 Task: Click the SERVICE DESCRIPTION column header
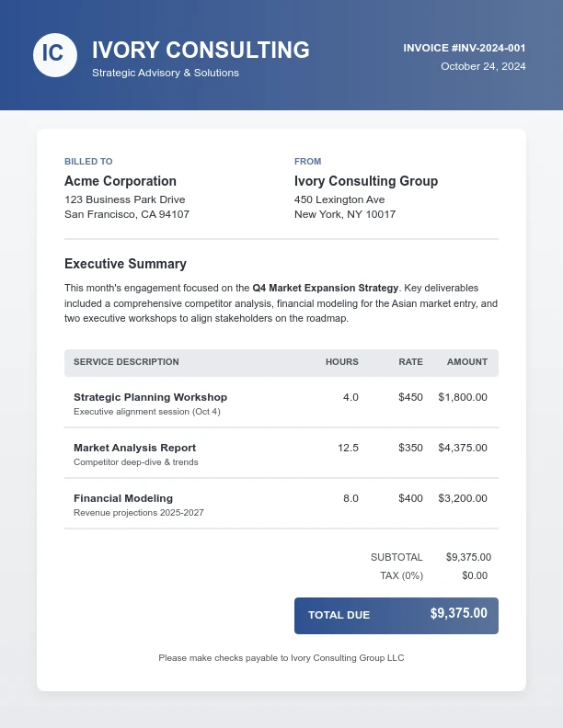pyautogui.click(x=126, y=362)
